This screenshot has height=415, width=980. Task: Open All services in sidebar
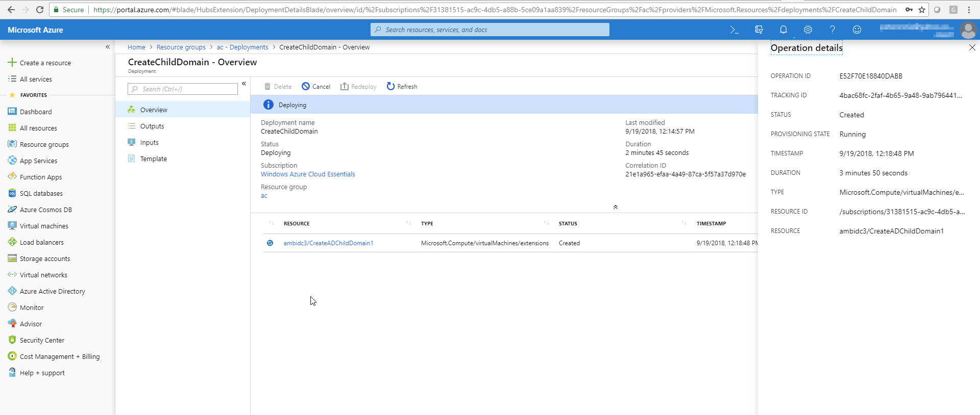point(36,79)
